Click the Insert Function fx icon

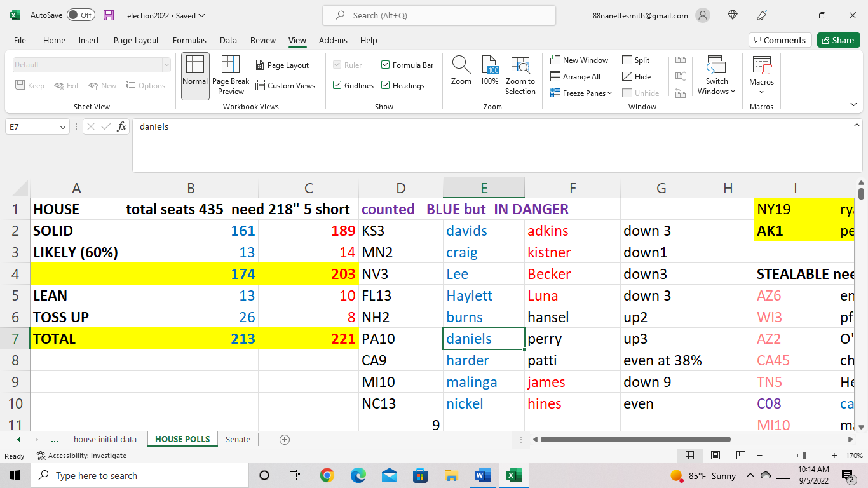tap(121, 126)
